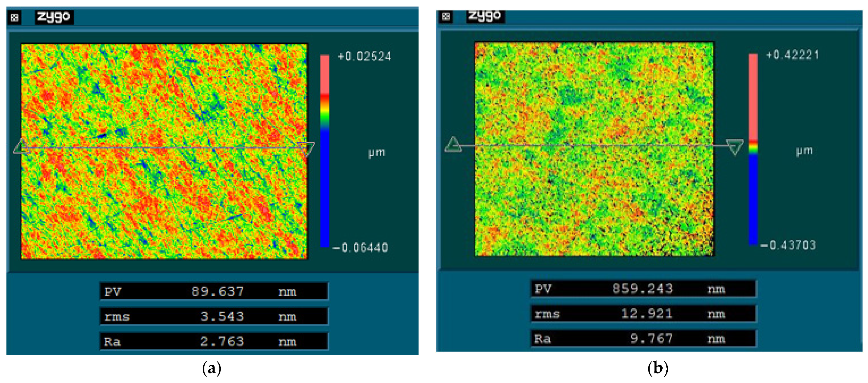
Task: Click the zygo title label in left window
Action: pos(54,17)
